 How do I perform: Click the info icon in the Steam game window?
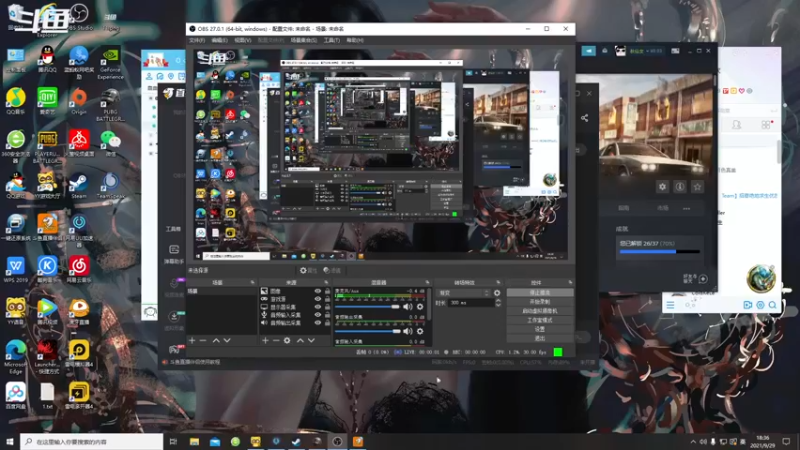point(680,187)
